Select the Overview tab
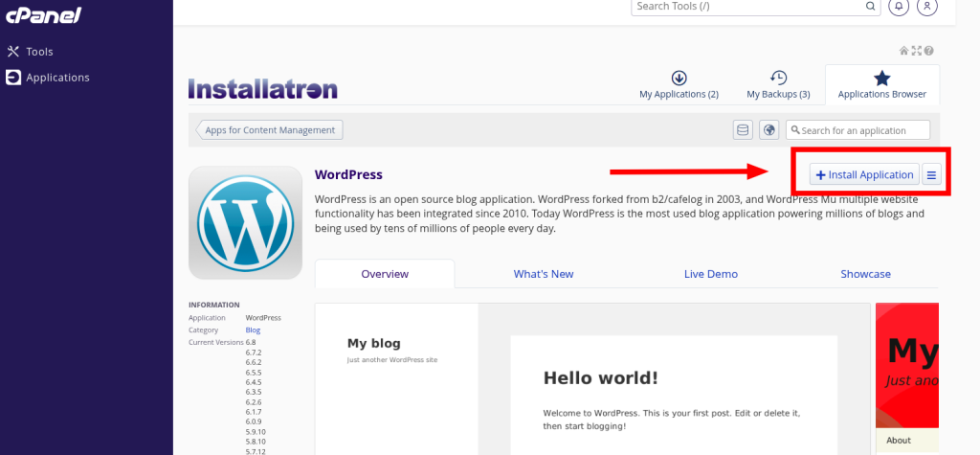The height and width of the screenshot is (455, 980). 385,274
